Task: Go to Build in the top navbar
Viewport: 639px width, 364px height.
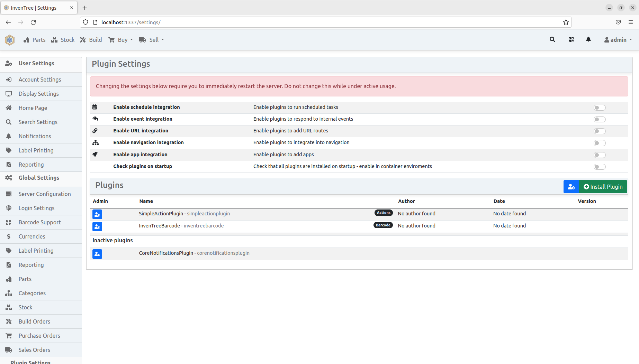Action: point(91,40)
